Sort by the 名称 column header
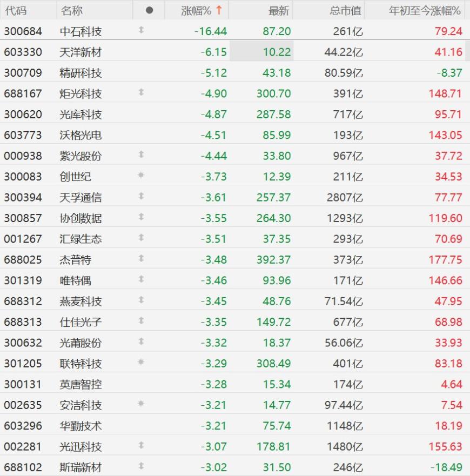Image resolution: width=470 pixels, height=476 pixels. tap(72, 11)
